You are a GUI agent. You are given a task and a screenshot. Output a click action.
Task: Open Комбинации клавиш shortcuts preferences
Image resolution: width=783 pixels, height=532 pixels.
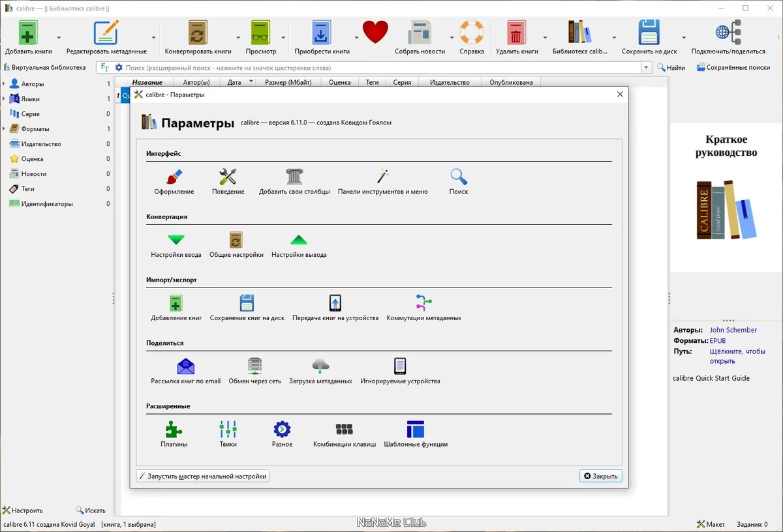click(x=345, y=435)
